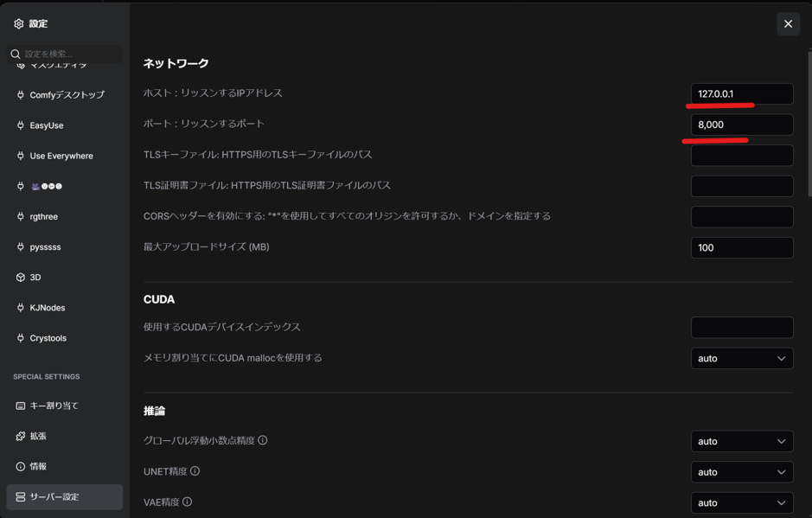The image size is (812, 518).
Task: Open the グローバル浮動小数点精度 dropdown
Action: [x=741, y=441]
